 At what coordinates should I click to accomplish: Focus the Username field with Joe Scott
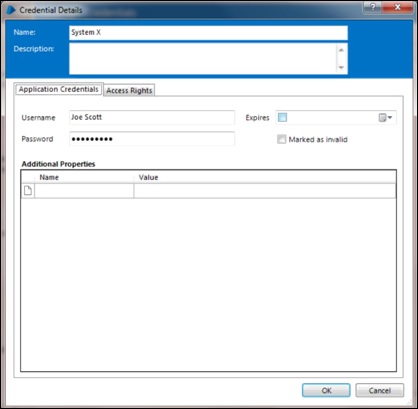(152, 117)
